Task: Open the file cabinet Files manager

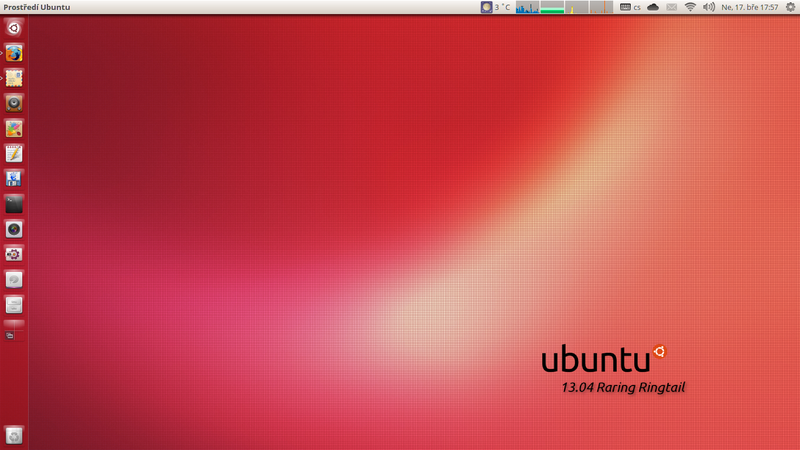Action: 14,305
